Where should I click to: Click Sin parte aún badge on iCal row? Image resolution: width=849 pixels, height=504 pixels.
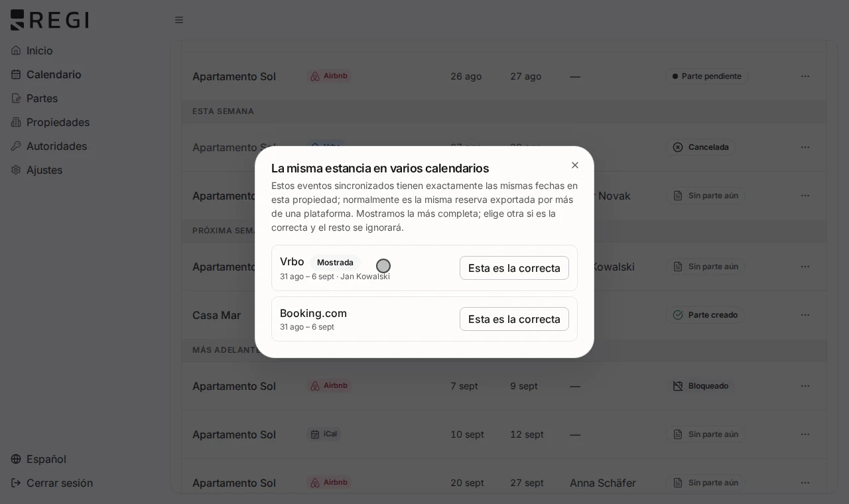705,434
